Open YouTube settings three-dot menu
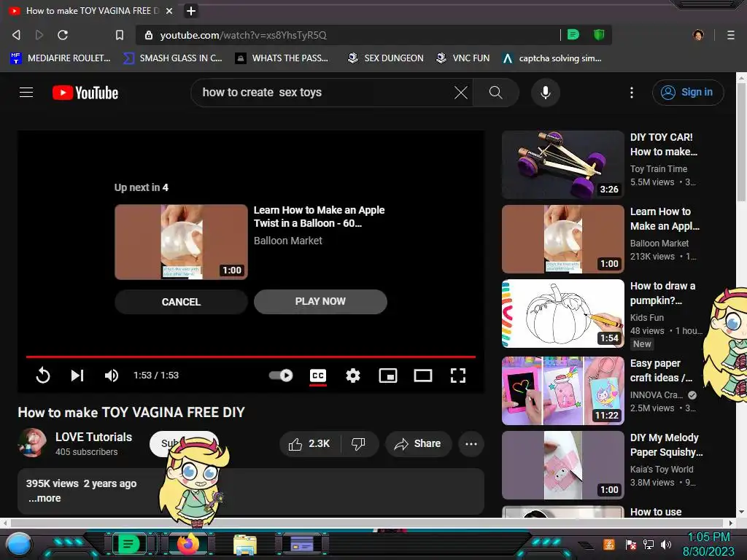747x560 pixels. point(632,93)
